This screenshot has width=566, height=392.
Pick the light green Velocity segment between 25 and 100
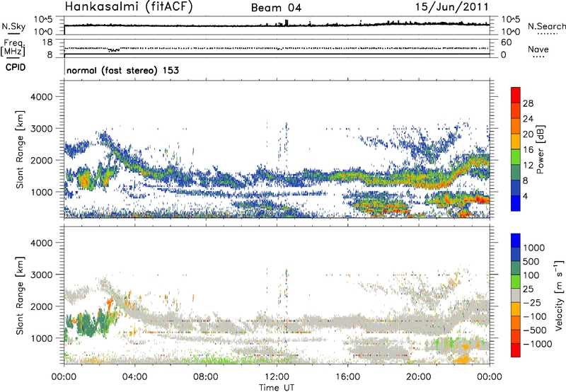coord(516,282)
